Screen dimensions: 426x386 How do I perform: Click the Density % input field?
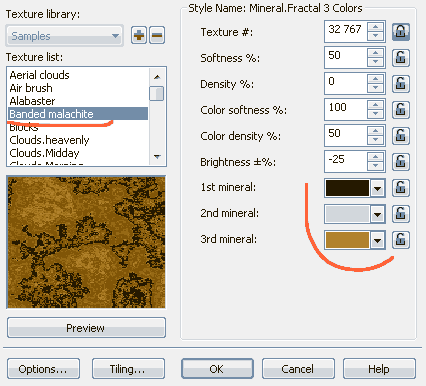click(x=346, y=83)
